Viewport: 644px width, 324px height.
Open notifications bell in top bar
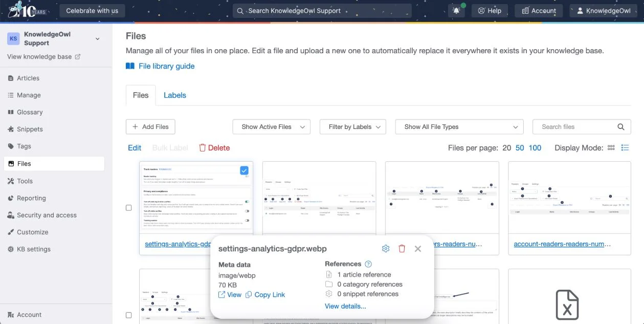coord(456,10)
